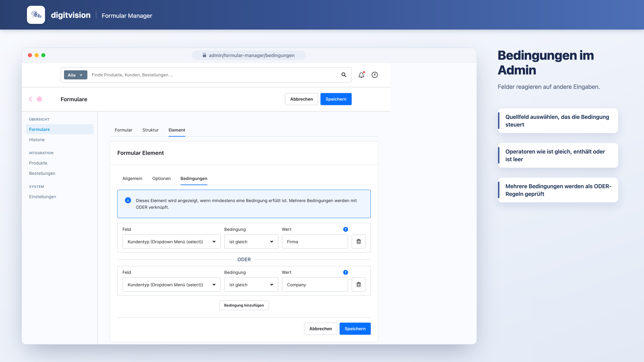
Task: Show Wert help for Company row
Action: pos(345,272)
